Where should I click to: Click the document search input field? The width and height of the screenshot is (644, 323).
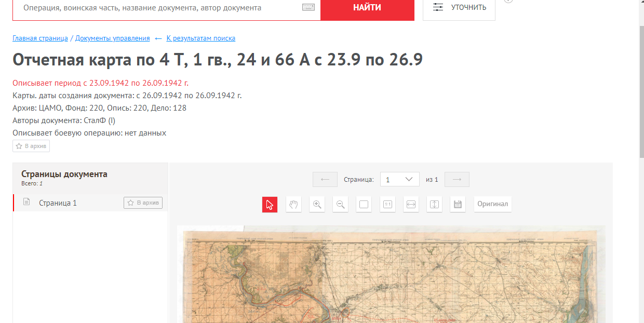156,8
